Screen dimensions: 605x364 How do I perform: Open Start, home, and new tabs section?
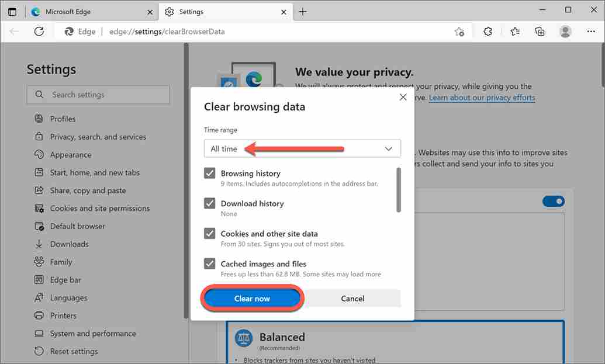point(87,172)
